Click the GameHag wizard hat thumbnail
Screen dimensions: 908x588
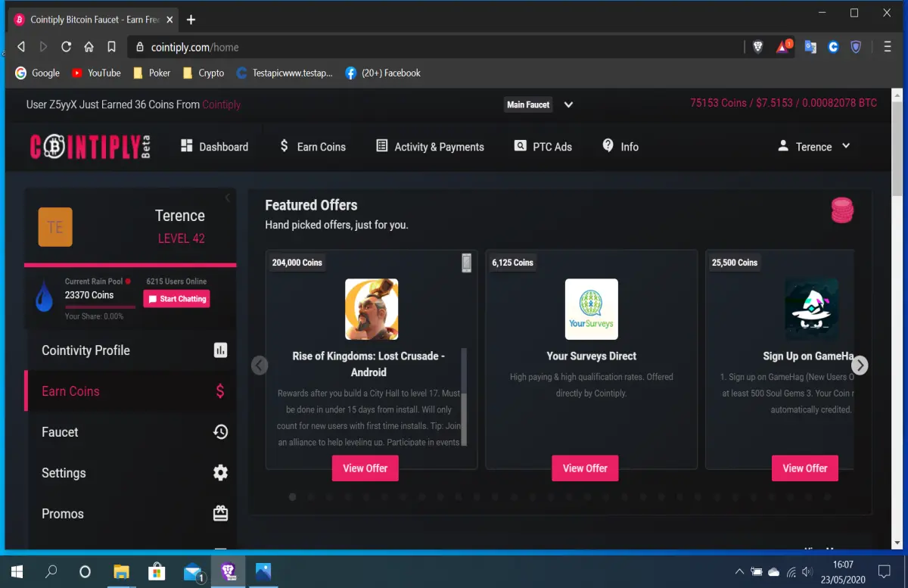tap(811, 309)
